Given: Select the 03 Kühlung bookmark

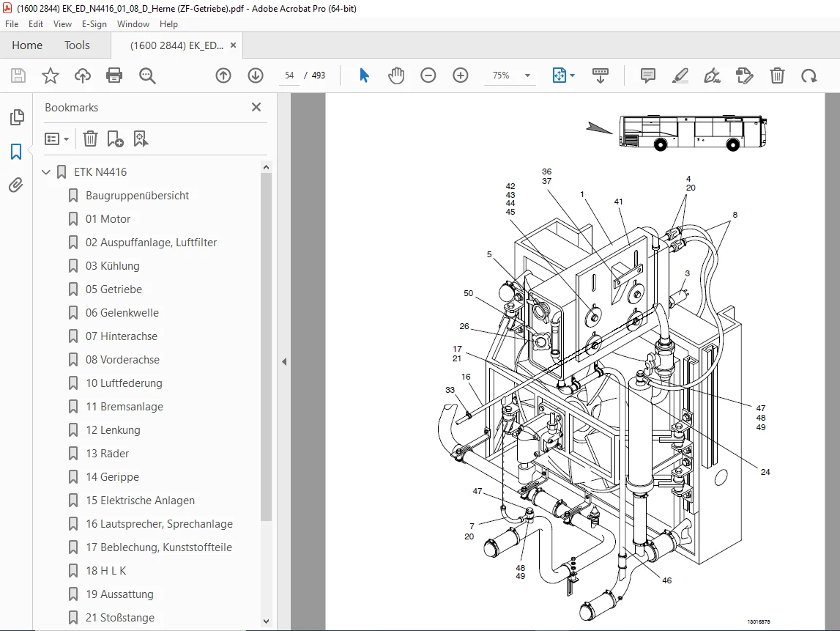Looking at the screenshot, I should tap(113, 266).
